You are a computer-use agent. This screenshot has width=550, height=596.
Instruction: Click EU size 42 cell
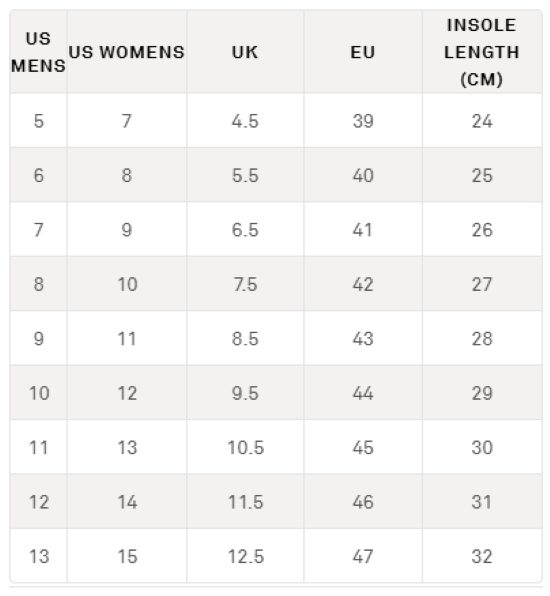pyautogui.click(x=363, y=284)
